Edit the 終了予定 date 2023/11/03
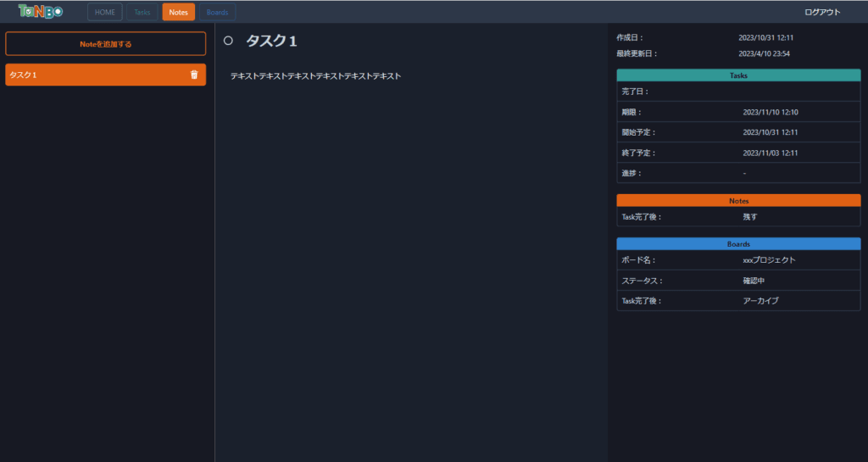The image size is (868, 462). coord(770,153)
